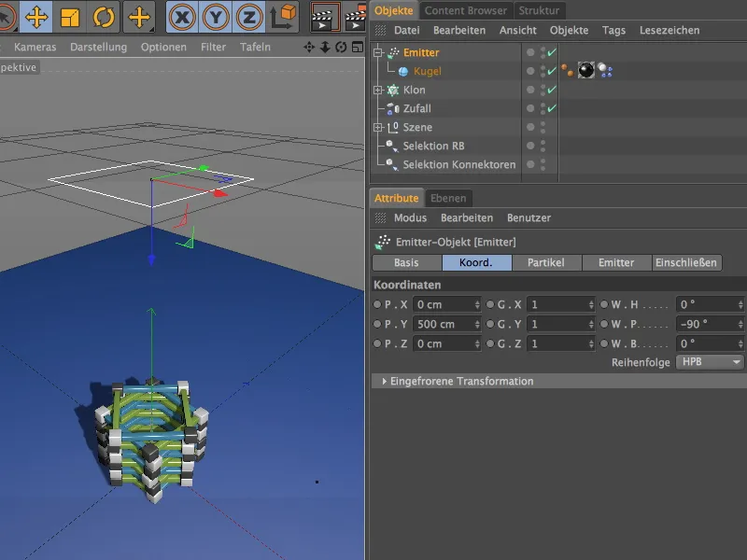
Task: Switch to the Content Browser tab
Action: 466,10
